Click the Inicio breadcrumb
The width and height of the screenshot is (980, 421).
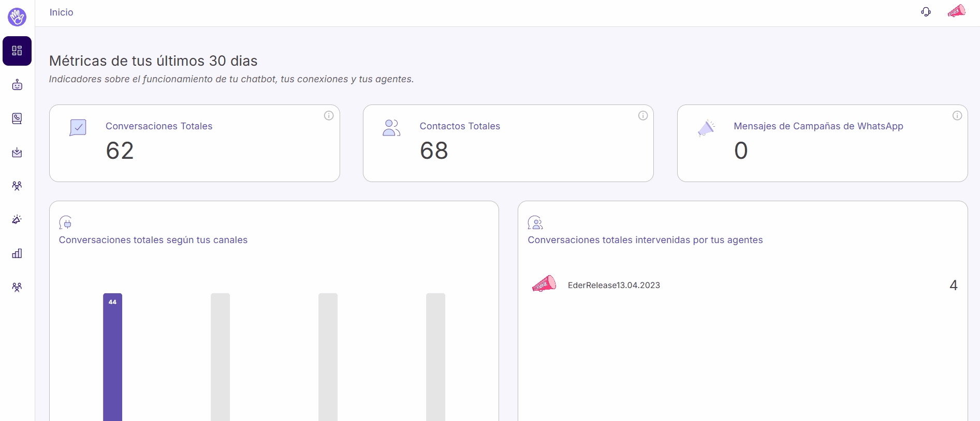tap(61, 12)
